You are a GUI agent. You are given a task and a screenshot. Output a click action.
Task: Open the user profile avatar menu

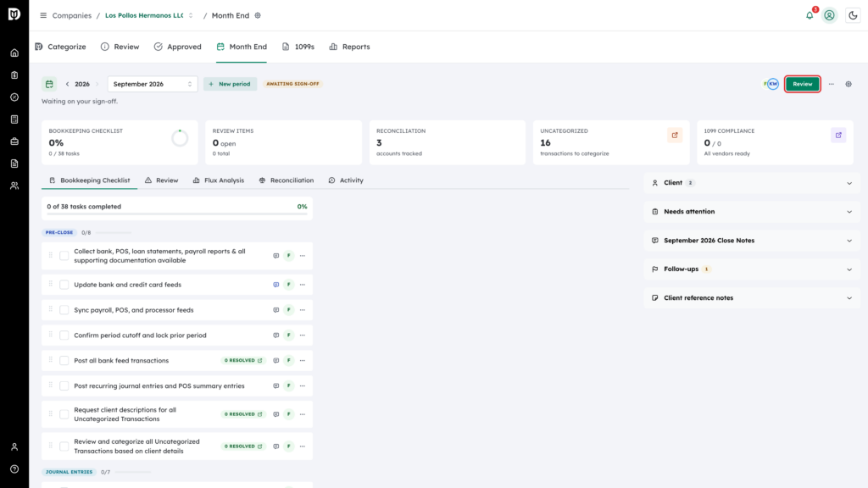point(829,15)
